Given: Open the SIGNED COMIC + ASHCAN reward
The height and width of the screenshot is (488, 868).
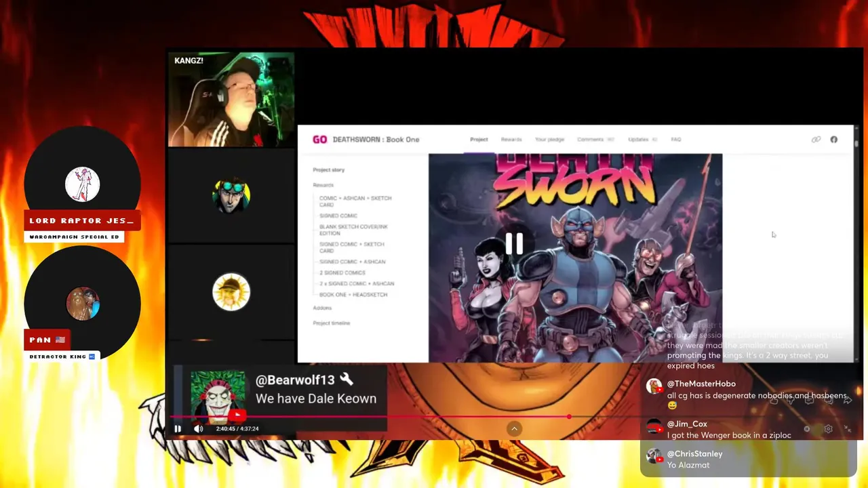Looking at the screenshot, I should 353,262.
